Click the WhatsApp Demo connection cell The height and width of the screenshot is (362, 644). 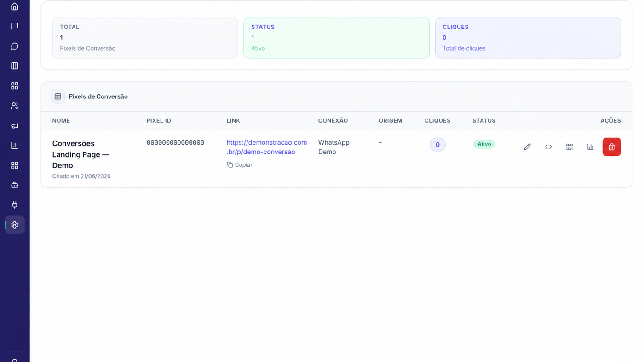(x=334, y=147)
